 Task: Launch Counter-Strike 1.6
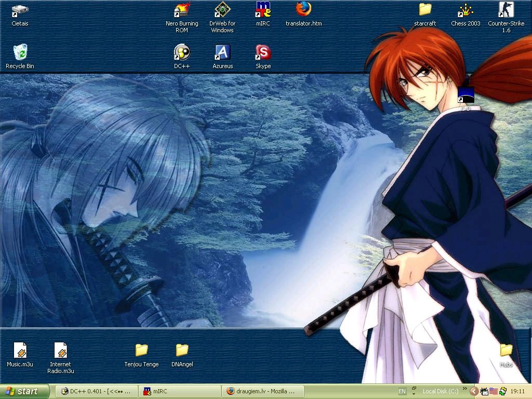click(x=506, y=18)
